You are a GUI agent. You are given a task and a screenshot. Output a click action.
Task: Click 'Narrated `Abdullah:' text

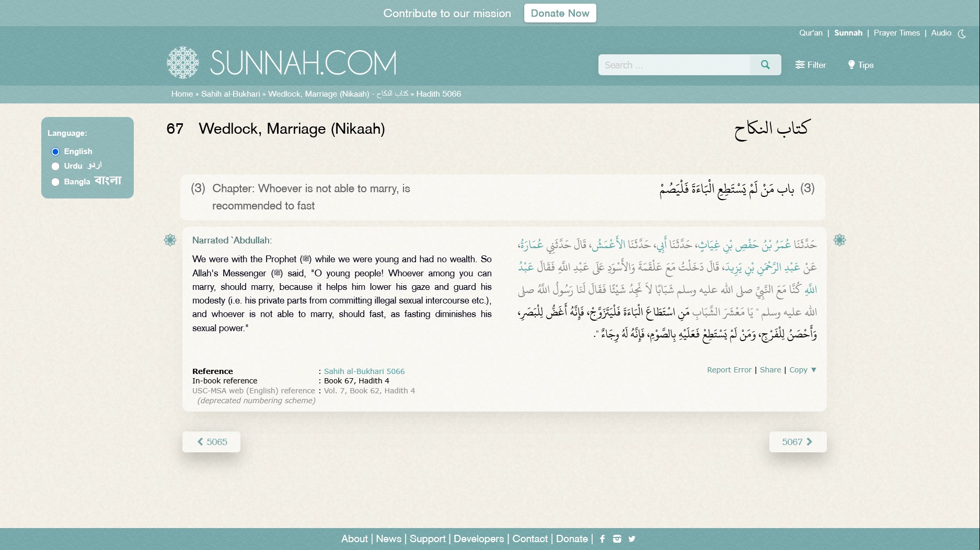[232, 240]
